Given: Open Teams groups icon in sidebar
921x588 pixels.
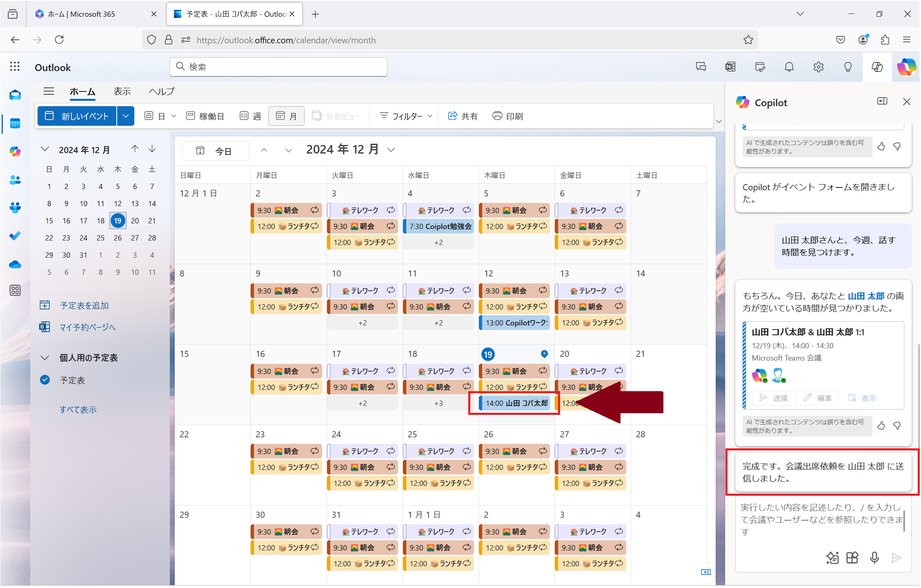Looking at the screenshot, I should tap(15, 207).
